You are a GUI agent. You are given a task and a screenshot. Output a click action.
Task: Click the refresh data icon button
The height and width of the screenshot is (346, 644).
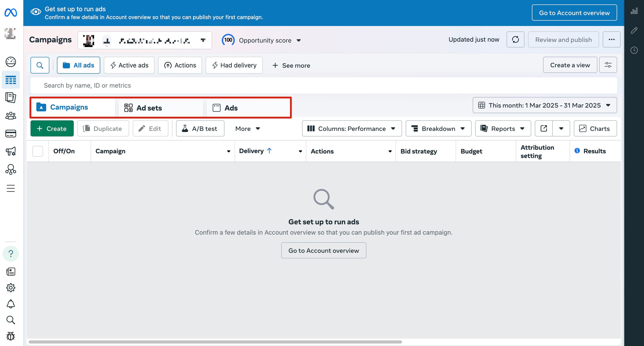[515, 39]
